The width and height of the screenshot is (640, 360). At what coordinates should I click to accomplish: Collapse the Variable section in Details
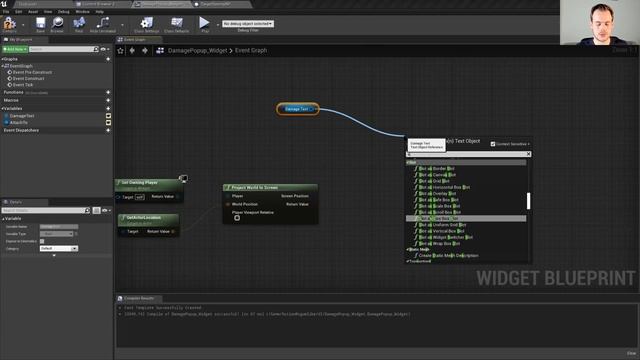(x=3, y=219)
